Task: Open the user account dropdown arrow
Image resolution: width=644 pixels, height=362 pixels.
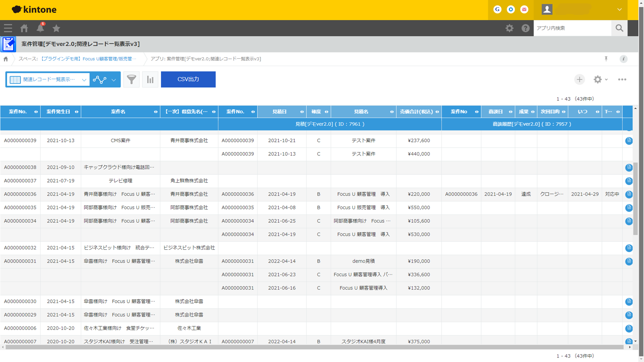Action: [x=619, y=9]
